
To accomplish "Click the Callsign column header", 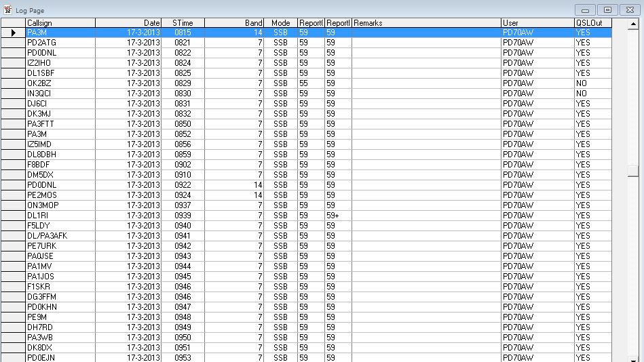I will tap(60, 23).
